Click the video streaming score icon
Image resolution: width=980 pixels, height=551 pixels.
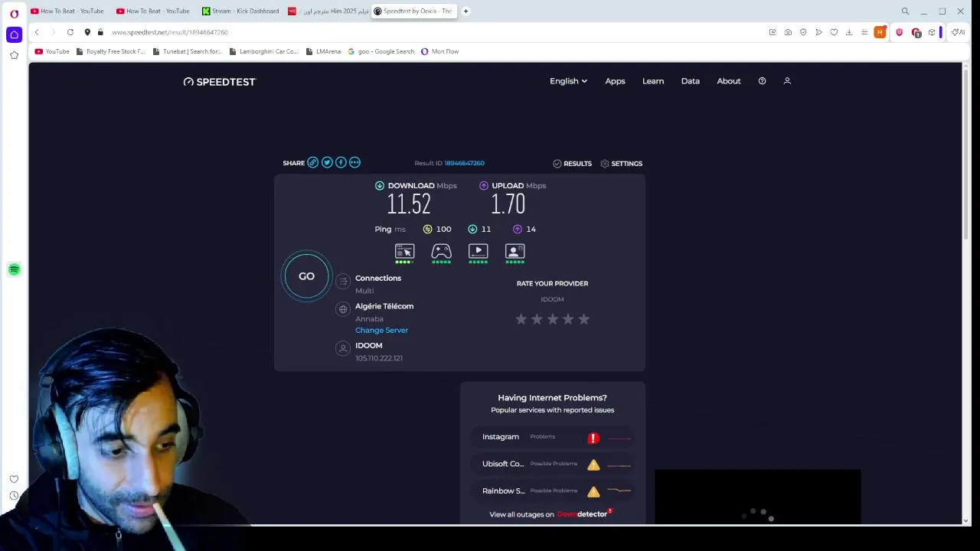pos(478,251)
